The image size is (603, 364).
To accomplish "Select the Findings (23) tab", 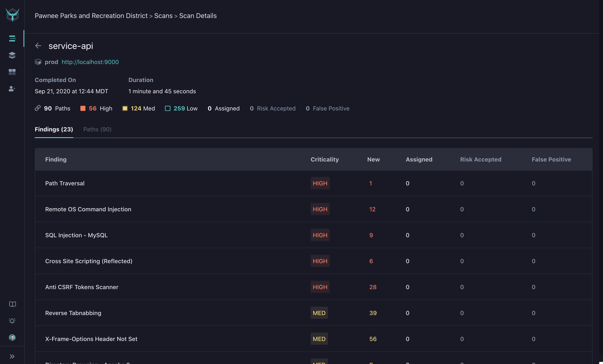I will tap(54, 129).
